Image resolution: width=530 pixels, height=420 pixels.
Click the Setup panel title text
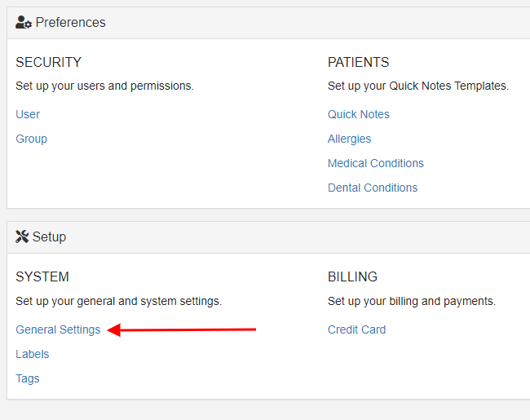[50, 237]
